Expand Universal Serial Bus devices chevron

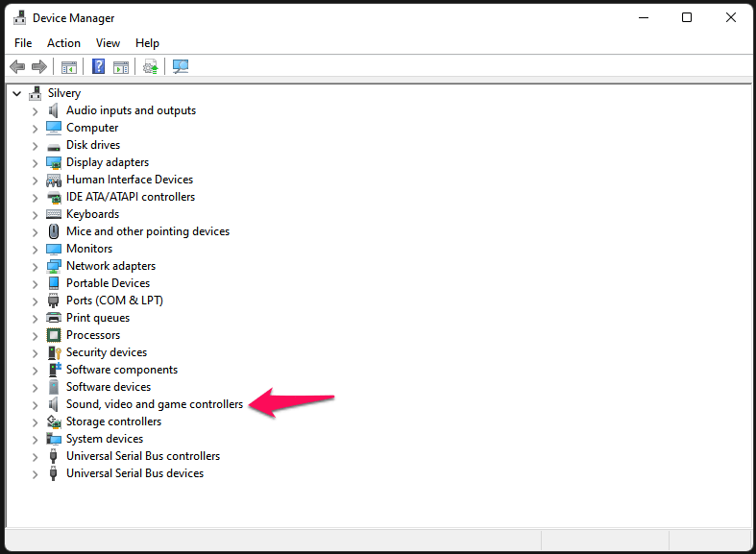(35, 474)
